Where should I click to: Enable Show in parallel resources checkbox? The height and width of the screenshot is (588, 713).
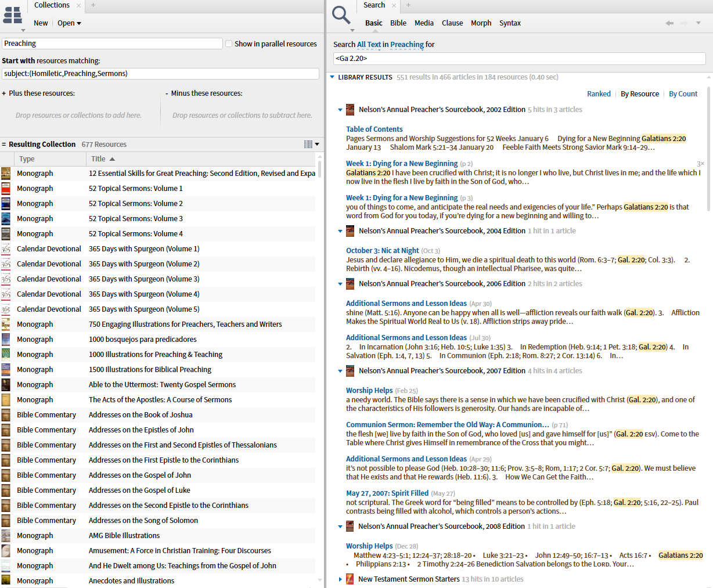pos(229,44)
